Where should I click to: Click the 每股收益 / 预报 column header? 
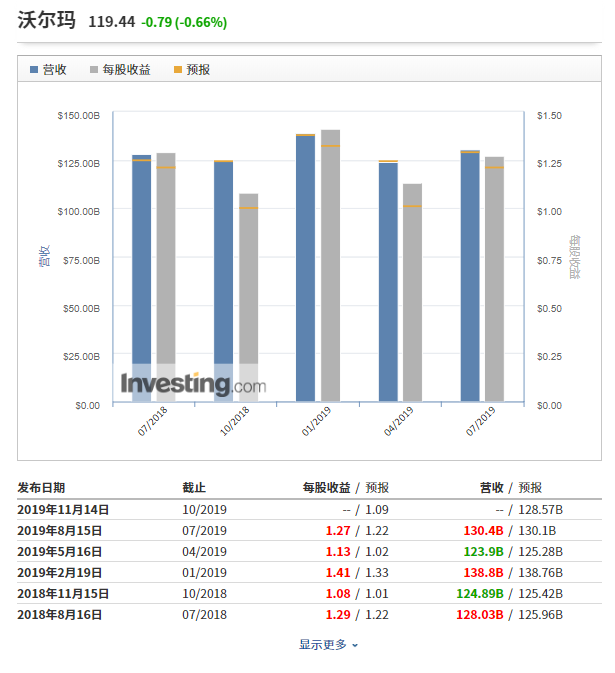[x=345, y=488]
